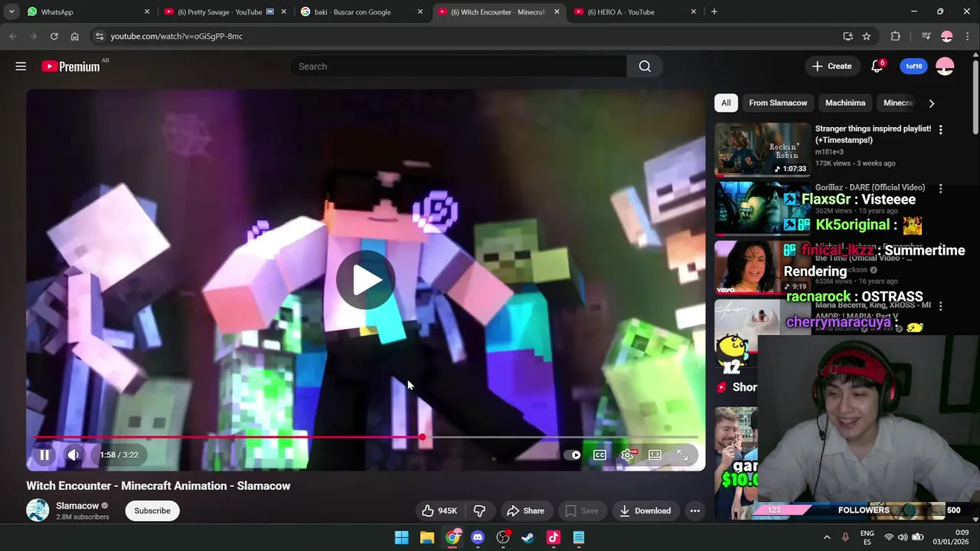Screen dimensions: 980x551
Task: Open the YouTube account avatar menu
Action: 945,67
